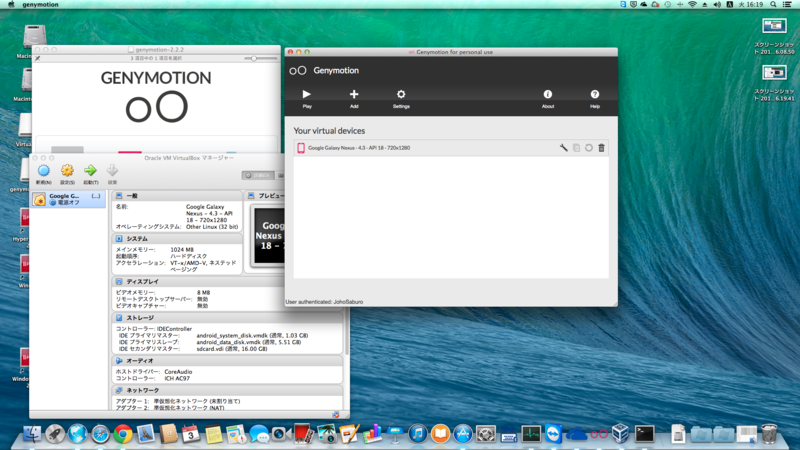Click the input source 'A' icon in menu bar

point(730,4)
